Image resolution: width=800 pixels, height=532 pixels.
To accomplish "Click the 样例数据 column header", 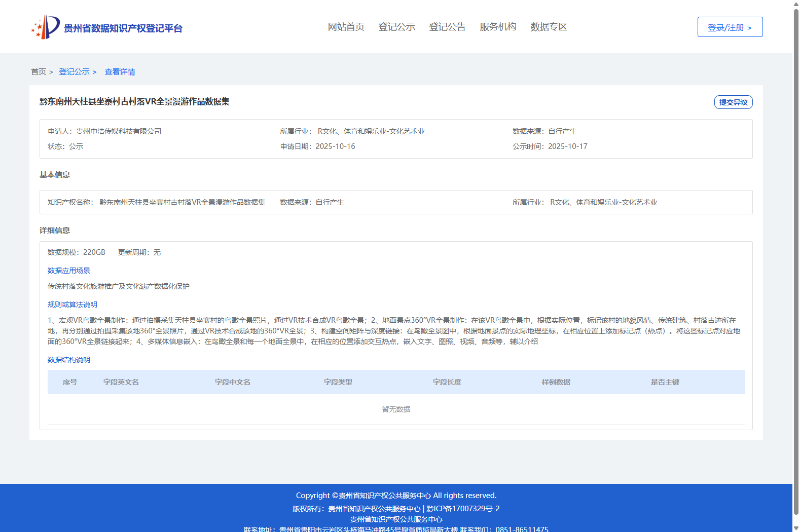I will pyautogui.click(x=556, y=382).
